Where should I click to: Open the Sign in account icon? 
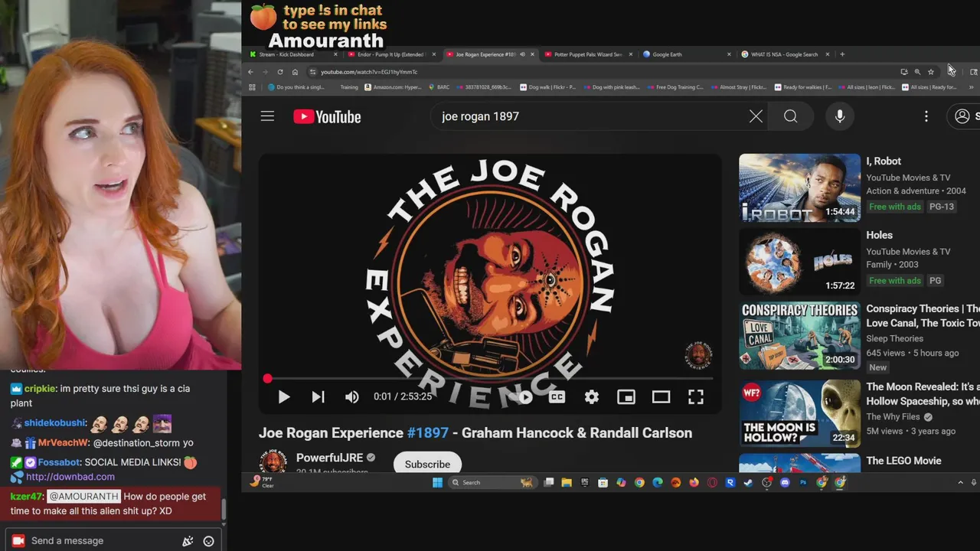click(963, 116)
